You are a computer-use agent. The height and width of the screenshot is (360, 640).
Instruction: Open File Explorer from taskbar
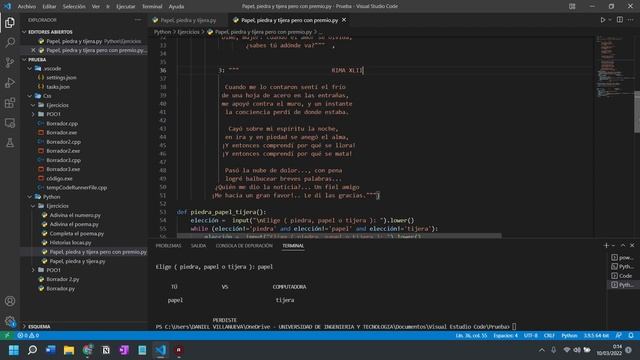[69, 350]
